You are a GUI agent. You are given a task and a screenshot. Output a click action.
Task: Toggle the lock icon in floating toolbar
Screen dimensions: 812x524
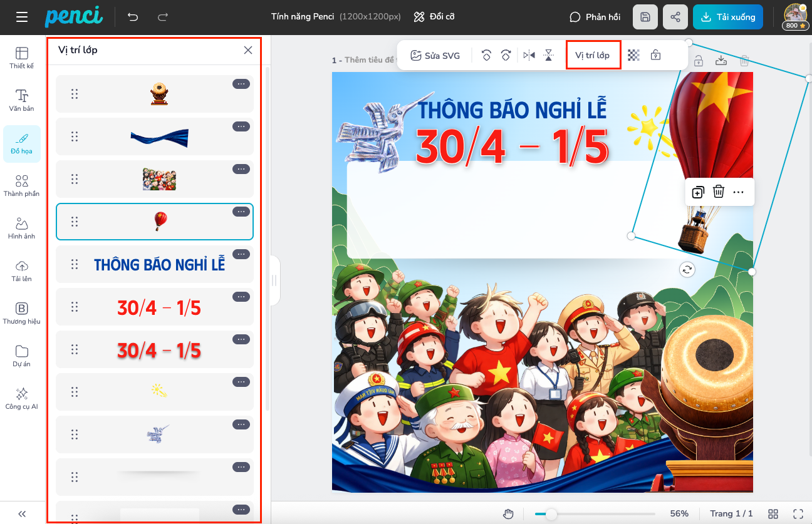(x=655, y=55)
